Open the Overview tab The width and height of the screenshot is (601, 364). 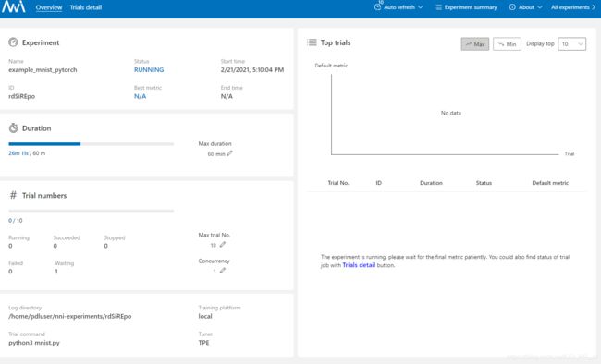[49, 7]
